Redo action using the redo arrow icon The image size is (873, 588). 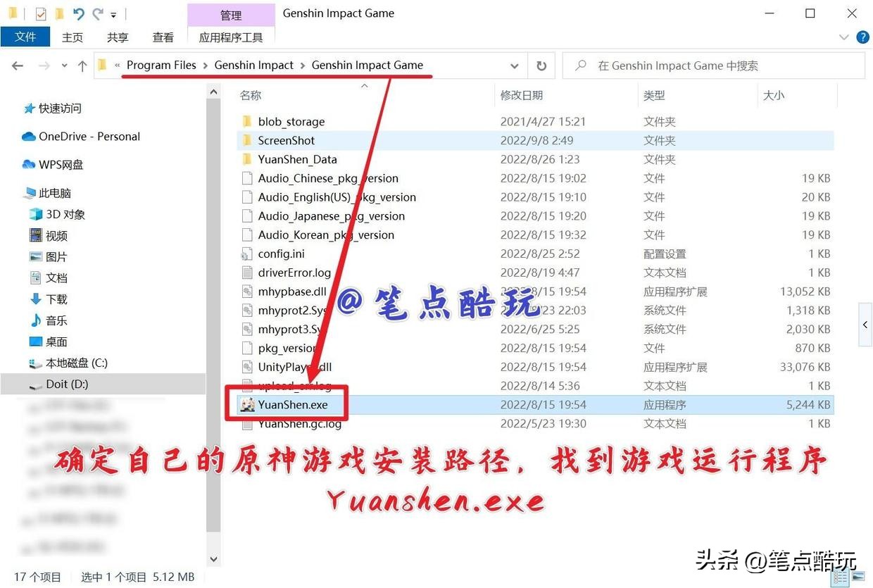pyautogui.click(x=98, y=13)
